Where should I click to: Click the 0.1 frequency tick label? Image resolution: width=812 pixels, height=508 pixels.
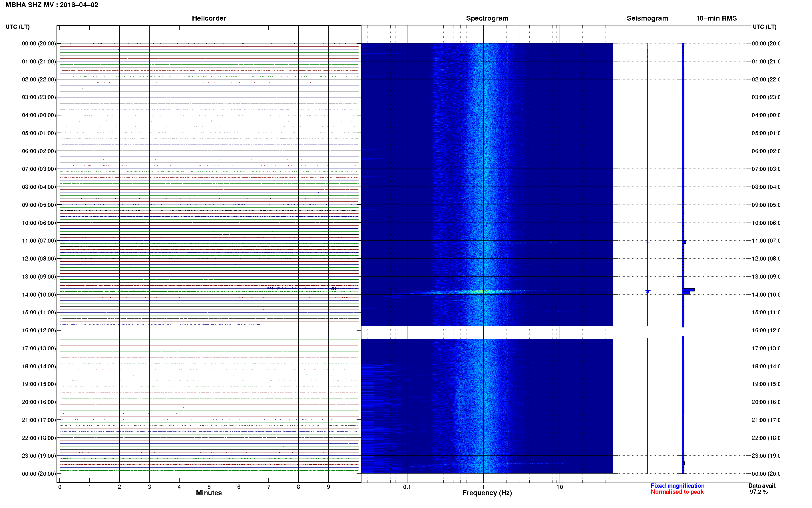[x=407, y=487]
